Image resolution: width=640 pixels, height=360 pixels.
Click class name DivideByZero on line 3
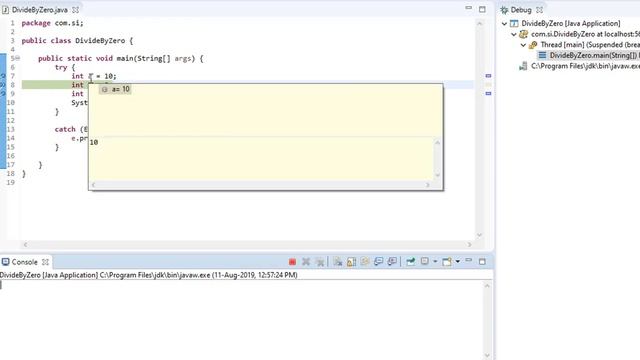coord(100,41)
